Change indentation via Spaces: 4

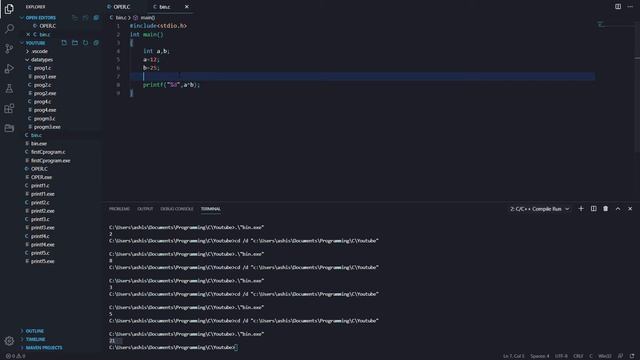tap(540, 356)
